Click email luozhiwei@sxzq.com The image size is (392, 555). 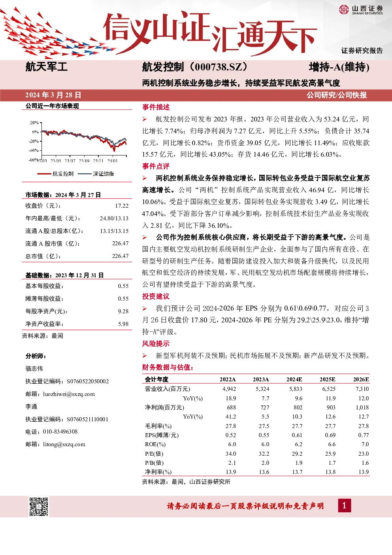pos(69,394)
